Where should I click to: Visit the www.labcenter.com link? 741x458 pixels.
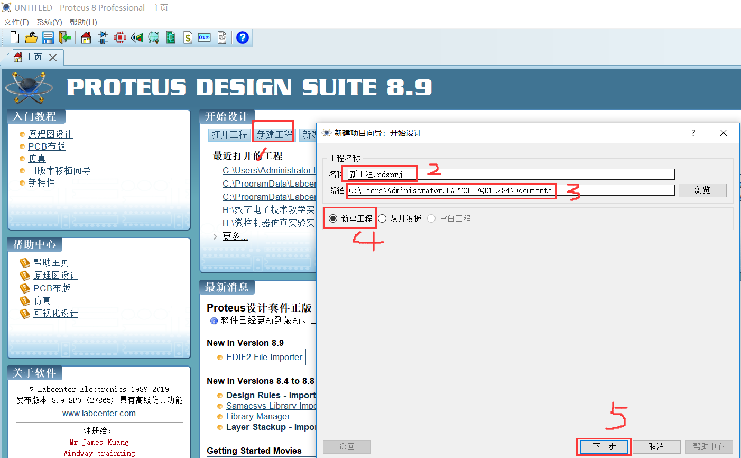99,413
